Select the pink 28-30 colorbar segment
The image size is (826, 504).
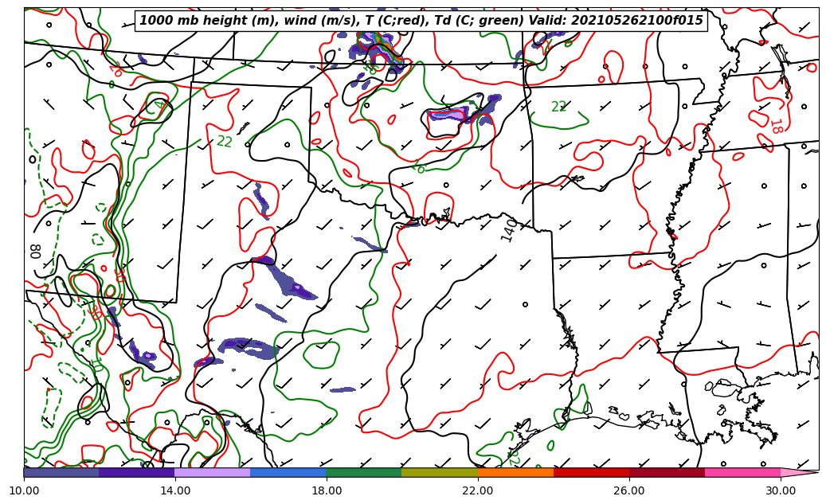click(x=743, y=472)
